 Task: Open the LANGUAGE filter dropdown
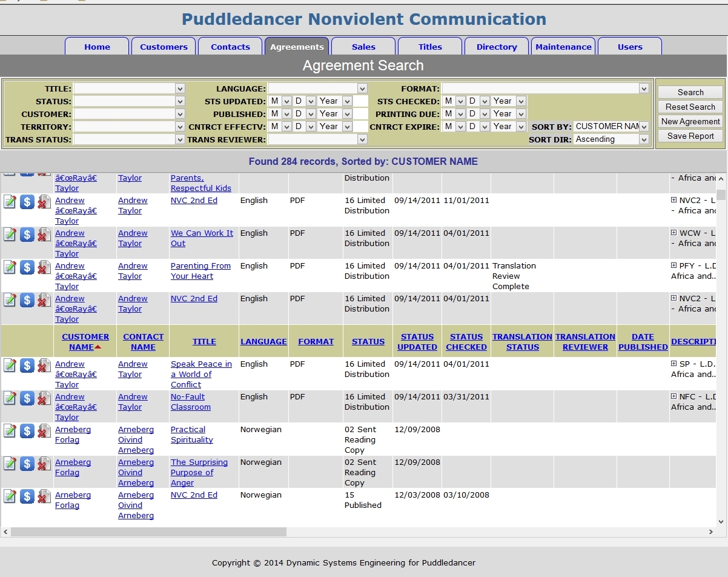click(318, 88)
